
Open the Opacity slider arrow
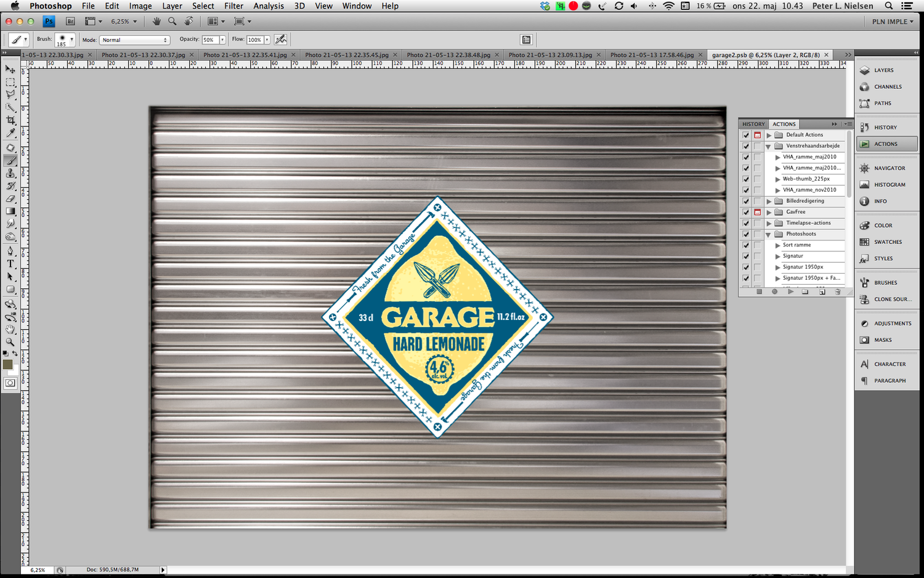(222, 39)
